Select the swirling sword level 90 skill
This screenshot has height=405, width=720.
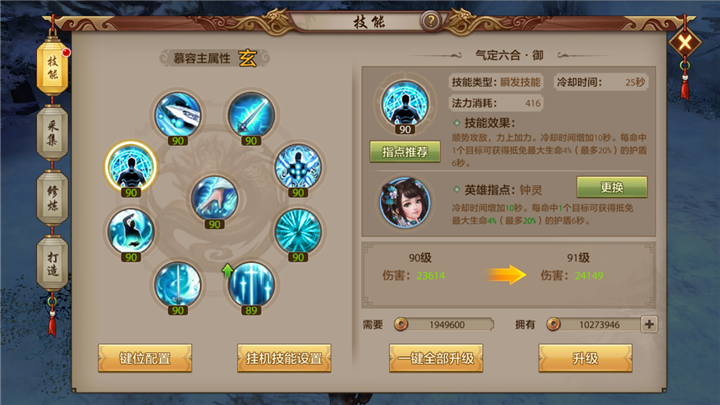[178, 284]
